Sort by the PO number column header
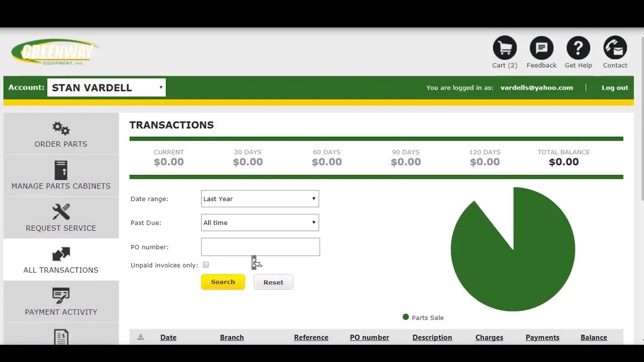 [x=369, y=337]
